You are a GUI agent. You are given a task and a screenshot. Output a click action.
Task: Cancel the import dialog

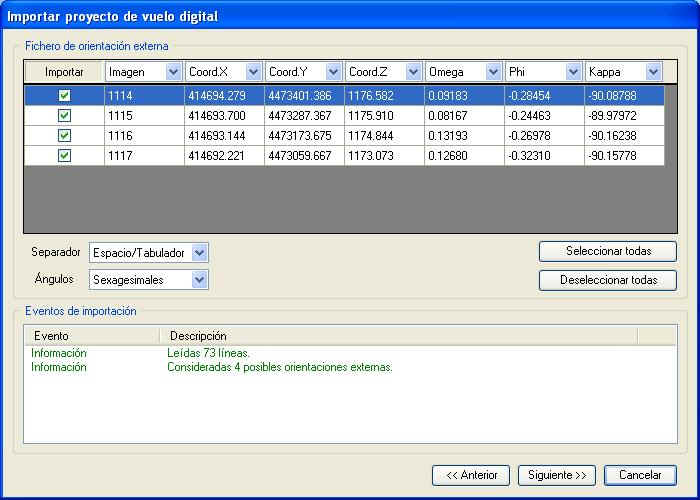[x=640, y=475]
